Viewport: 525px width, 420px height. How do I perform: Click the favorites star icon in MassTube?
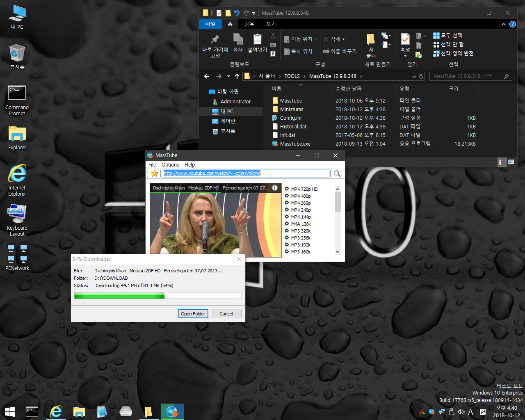click(x=155, y=173)
